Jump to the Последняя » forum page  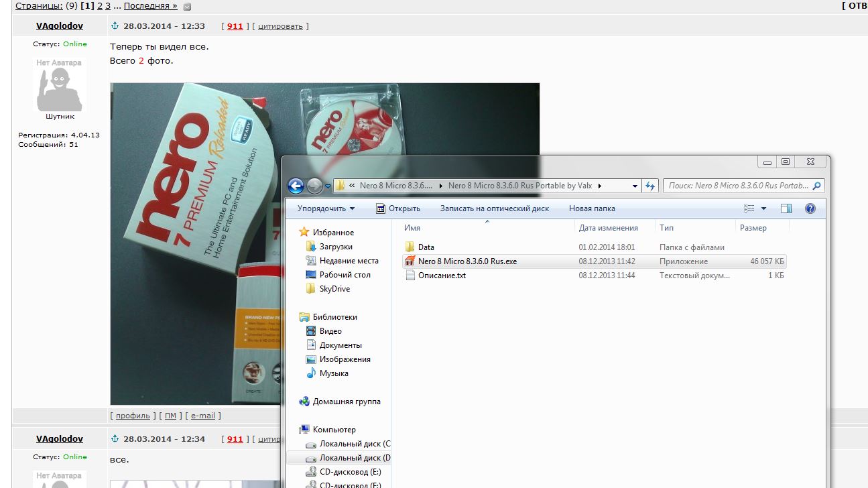[x=150, y=6]
